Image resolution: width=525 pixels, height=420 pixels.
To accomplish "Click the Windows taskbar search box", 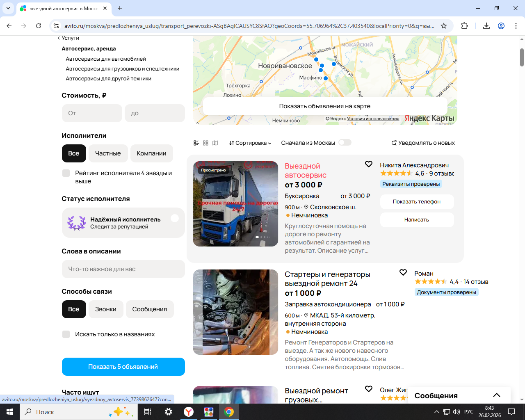I will 78,412.
